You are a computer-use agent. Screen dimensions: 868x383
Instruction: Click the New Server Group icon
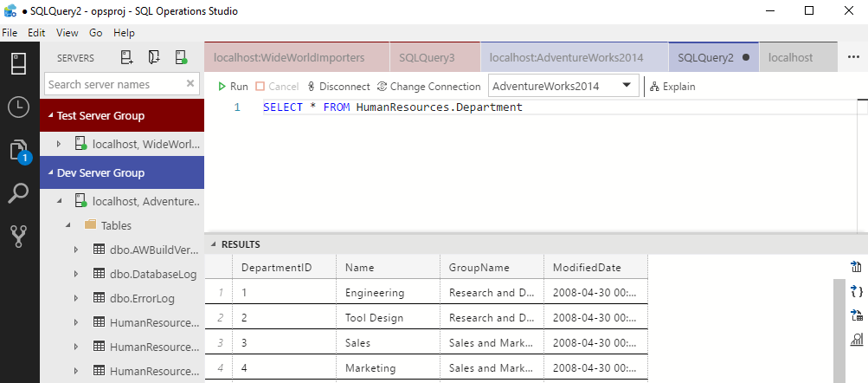pyautogui.click(x=154, y=57)
